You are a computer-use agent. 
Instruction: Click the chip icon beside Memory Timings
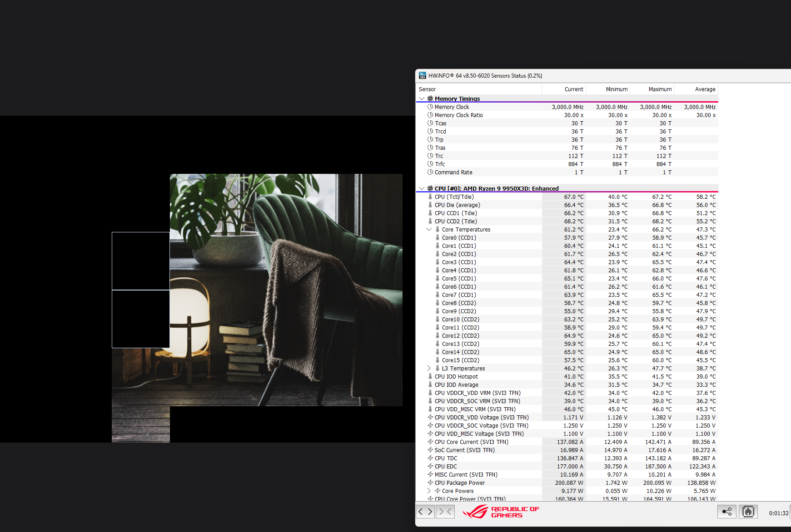tap(430, 99)
